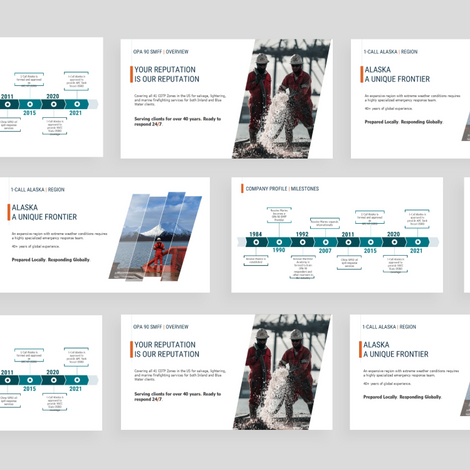Select the 2011 marker in the full Milestones slide
The height and width of the screenshot is (470, 470).
[348, 242]
